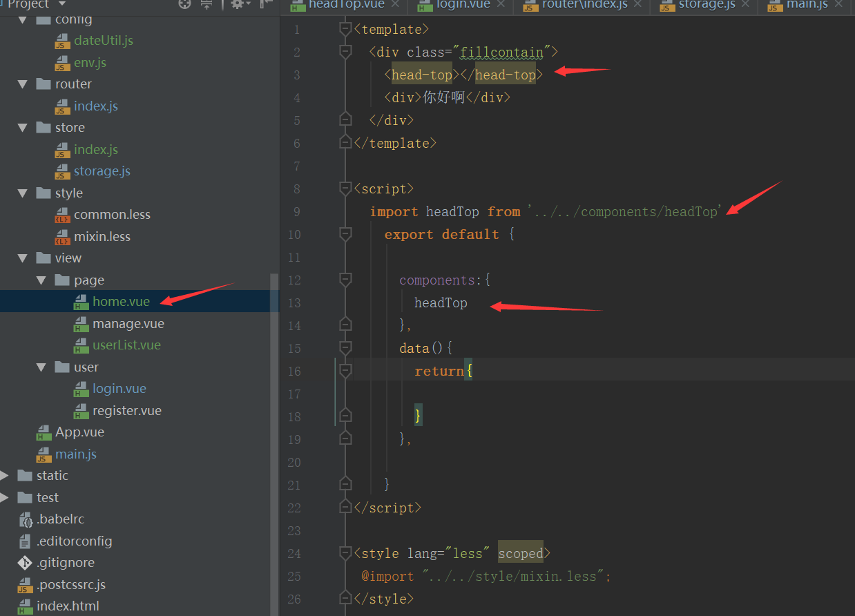The image size is (855, 616).
Task: Click the scoped attribute on line 24
Action: 521,553
